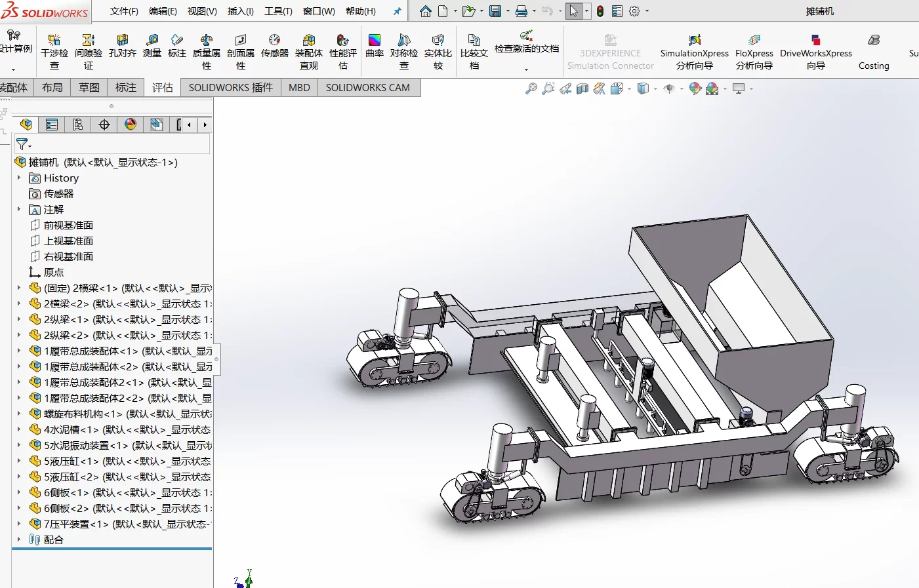The width and height of the screenshot is (919, 588).
Task: Select the 前视基准面 plane in the tree
Action: [68, 225]
